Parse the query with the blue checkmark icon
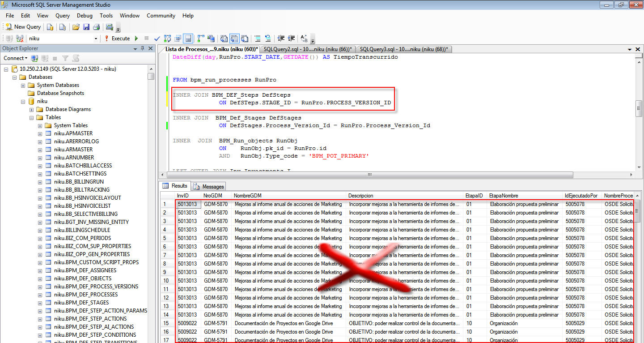644x343 pixels. [x=157, y=39]
